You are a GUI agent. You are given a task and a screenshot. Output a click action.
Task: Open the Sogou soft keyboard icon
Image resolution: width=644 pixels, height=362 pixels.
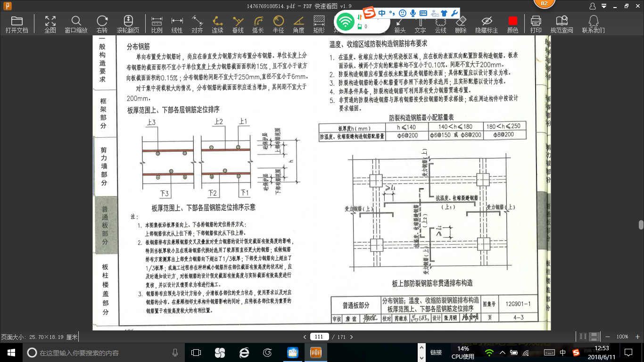pyautogui.click(x=423, y=13)
